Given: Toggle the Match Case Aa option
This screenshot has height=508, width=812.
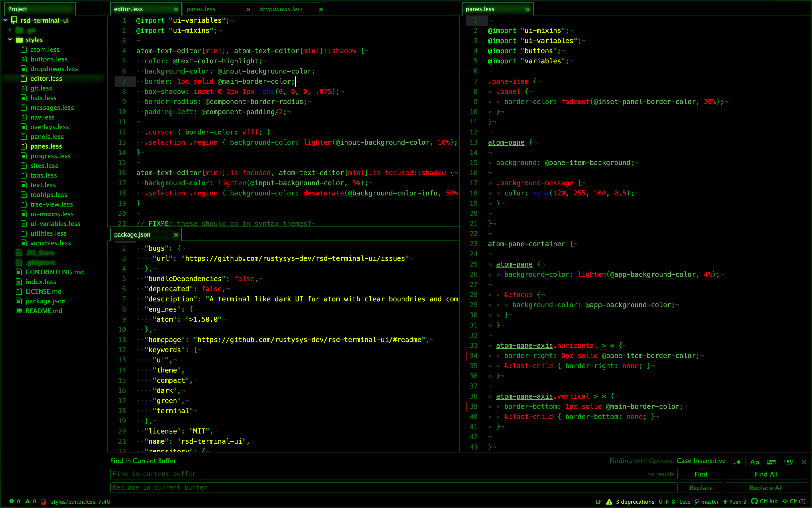Looking at the screenshot, I should click(x=754, y=462).
